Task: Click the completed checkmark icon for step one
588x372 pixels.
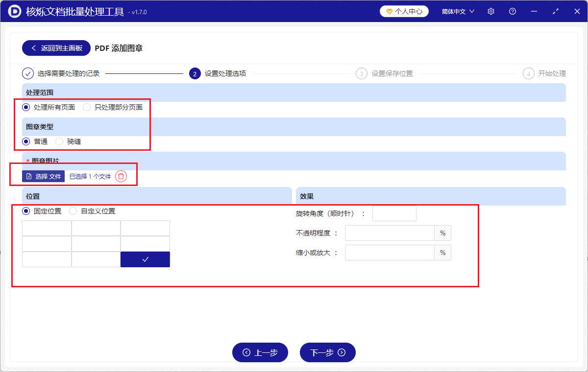Action: [x=27, y=73]
